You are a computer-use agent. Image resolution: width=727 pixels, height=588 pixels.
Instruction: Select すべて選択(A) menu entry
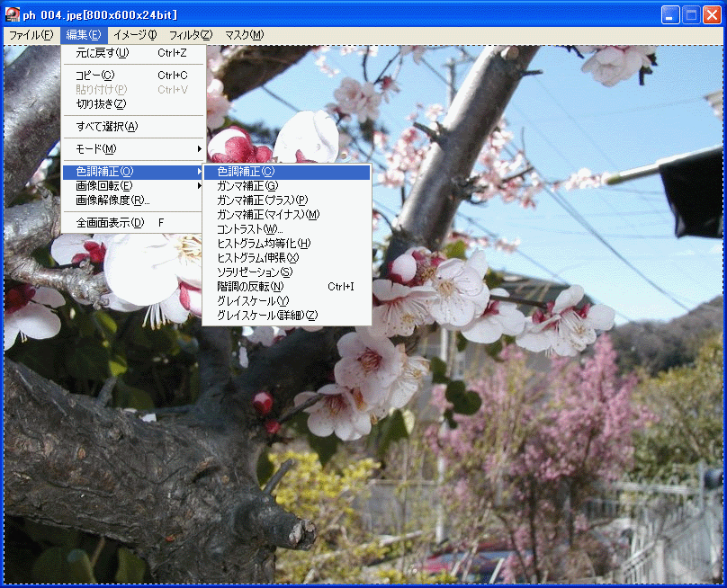tap(133, 127)
